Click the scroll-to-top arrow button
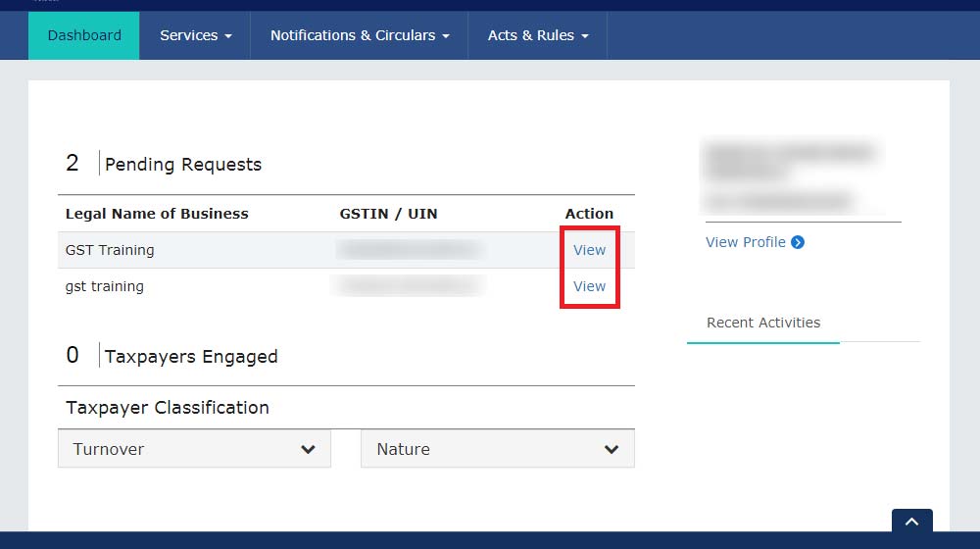The height and width of the screenshot is (549, 980). point(911,524)
